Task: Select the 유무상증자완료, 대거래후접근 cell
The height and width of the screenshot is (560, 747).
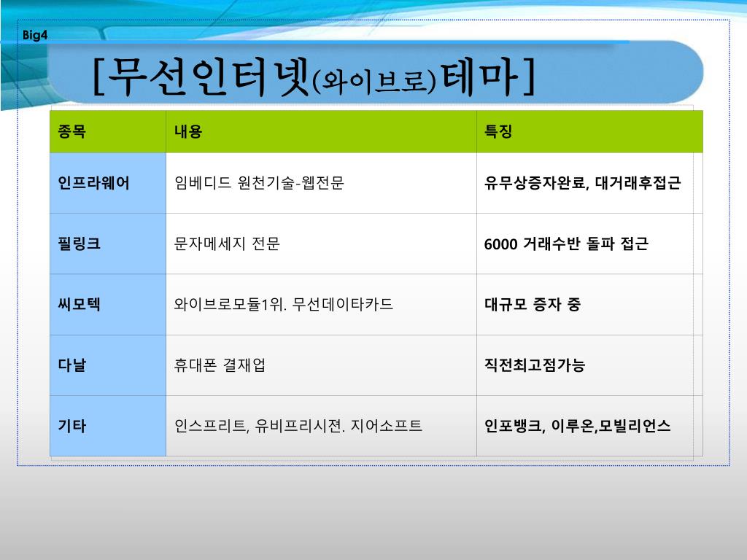Action: pos(589,183)
